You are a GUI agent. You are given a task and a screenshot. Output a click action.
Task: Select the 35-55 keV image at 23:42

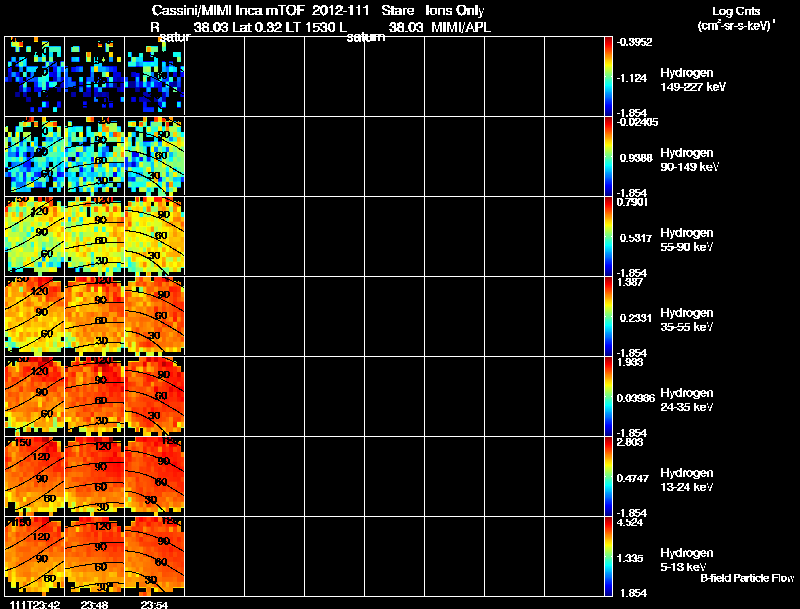[x=35, y=316]
